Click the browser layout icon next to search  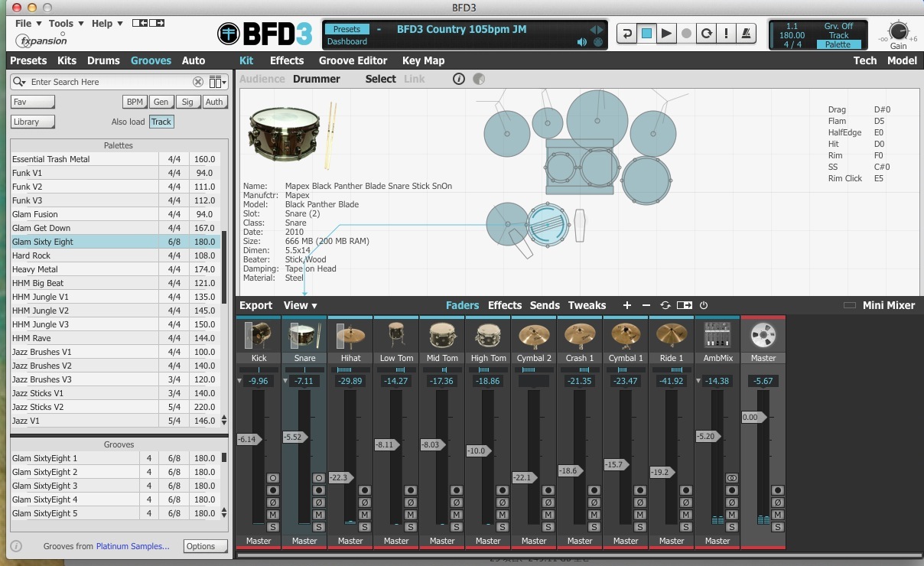point(218,82)
